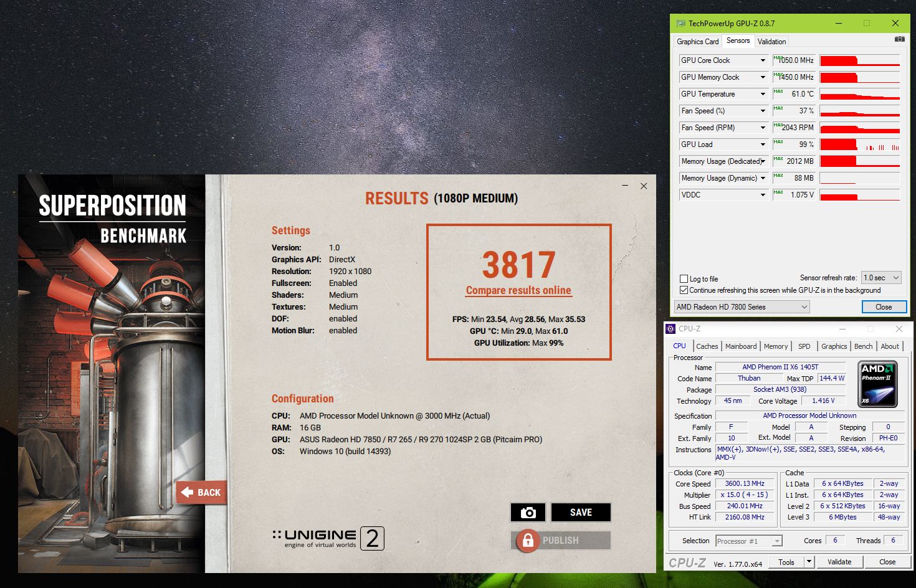Open the Fan Speed (%) sensor dropdown
Viewport: 916px width, 588px height.
(763, 111)
